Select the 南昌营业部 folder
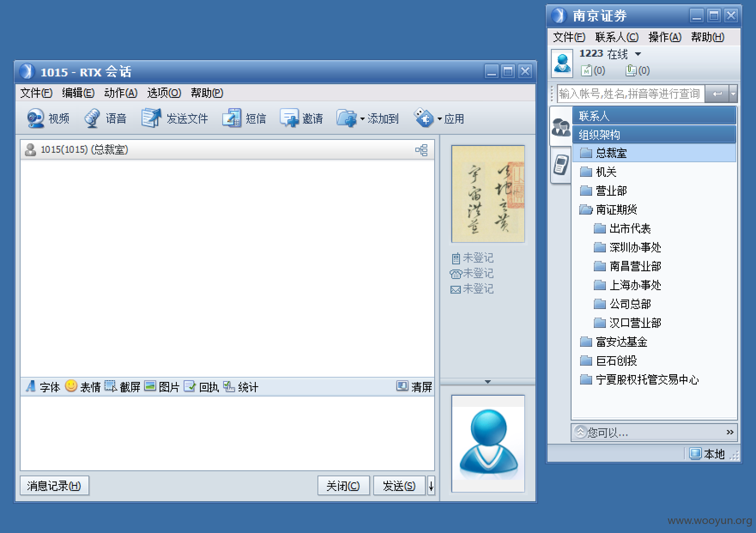756x533 pixels. click(x=627, y=266)
